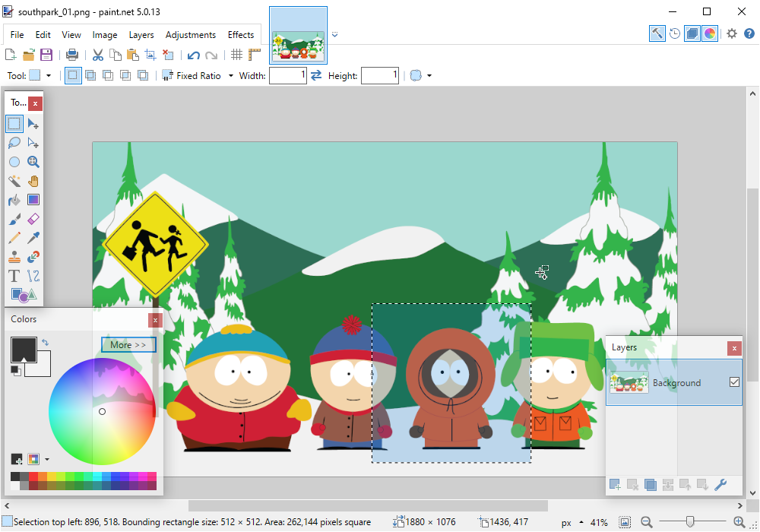This screenshot has width=760, height=532.
Task: Select the Ellipse Select tool
Action: point(14,162)
